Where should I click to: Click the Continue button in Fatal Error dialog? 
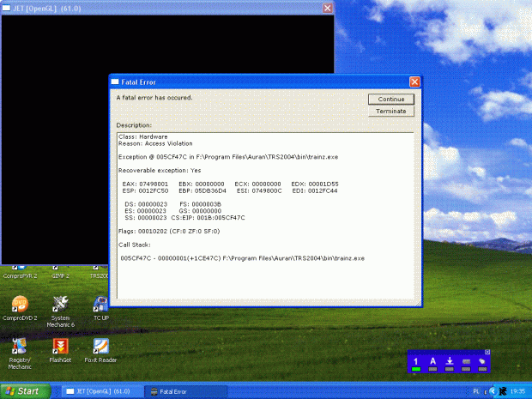[x=391, y=99]
